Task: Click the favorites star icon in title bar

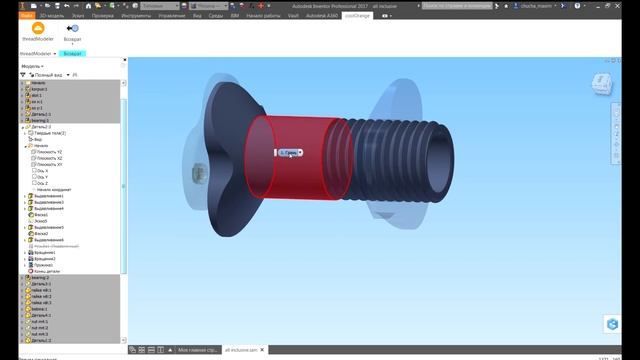Action: point(506,6)
